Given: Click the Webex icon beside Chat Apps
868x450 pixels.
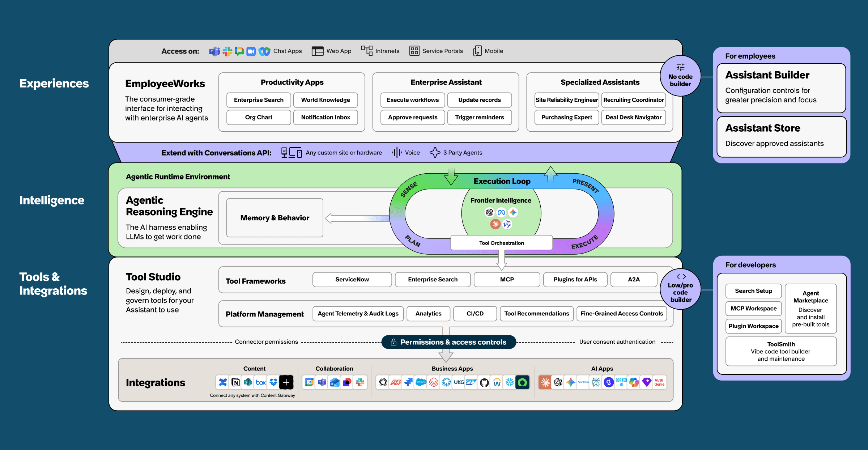Looking at the screenshot, I should [264, 51].
